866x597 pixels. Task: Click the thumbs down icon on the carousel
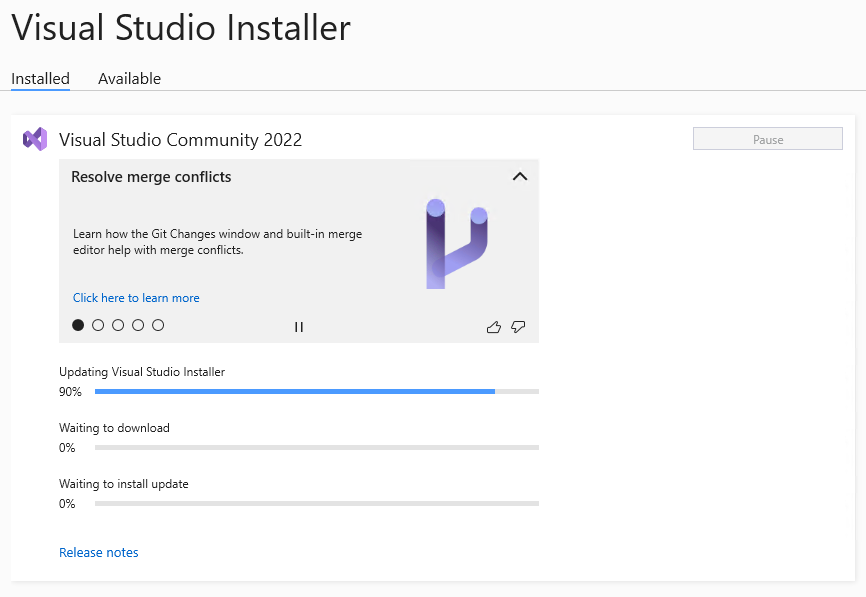[518, 326]
